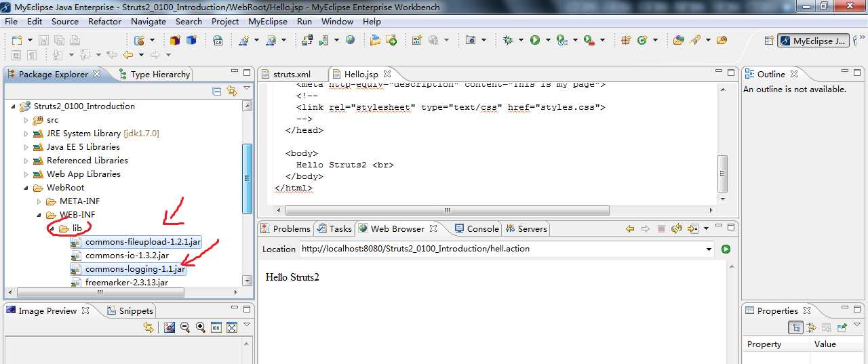Expand the META-INF folder arrow
Screen dimensions: 868x364
pos(39,201)
